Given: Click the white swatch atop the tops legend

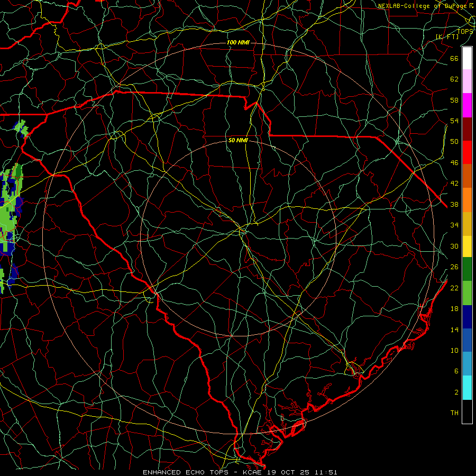Looking at the screenshot, I should coord(467,58).
